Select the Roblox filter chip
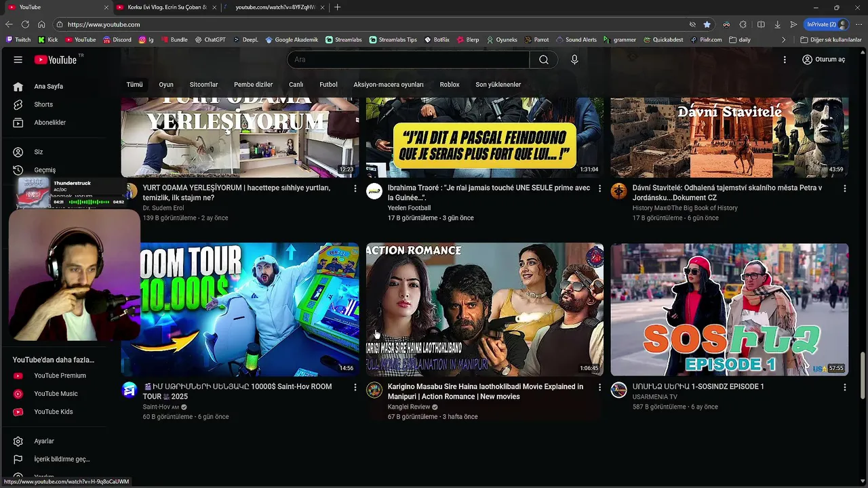Image resolution: width=868 pixels, height=488 pixels. tap(450, 85)
